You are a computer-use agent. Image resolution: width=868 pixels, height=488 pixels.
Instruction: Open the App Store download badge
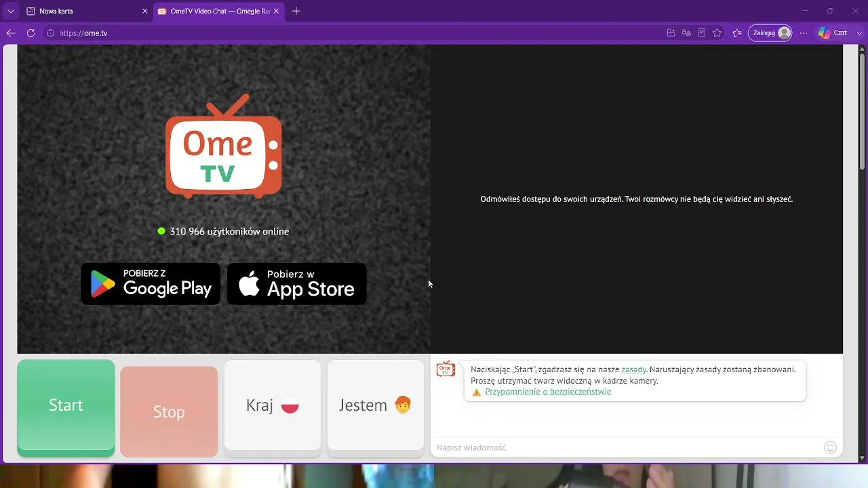point(296,284)
